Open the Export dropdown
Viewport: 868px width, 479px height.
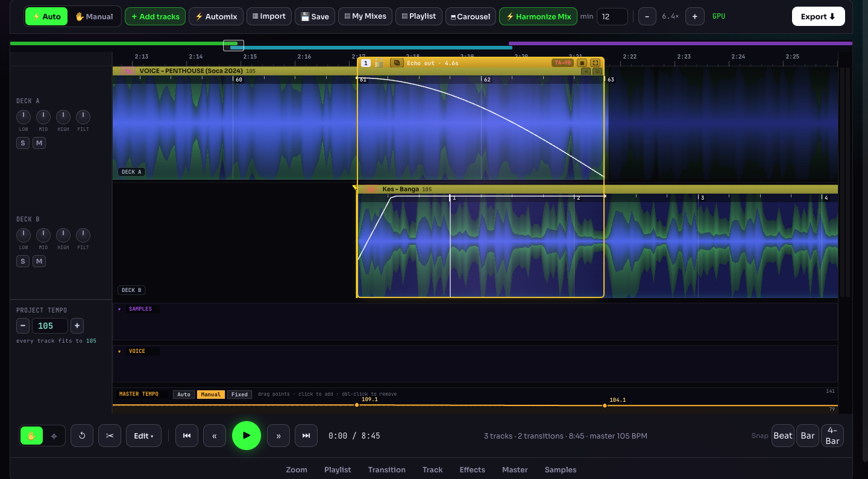click(x=818, y=16)
